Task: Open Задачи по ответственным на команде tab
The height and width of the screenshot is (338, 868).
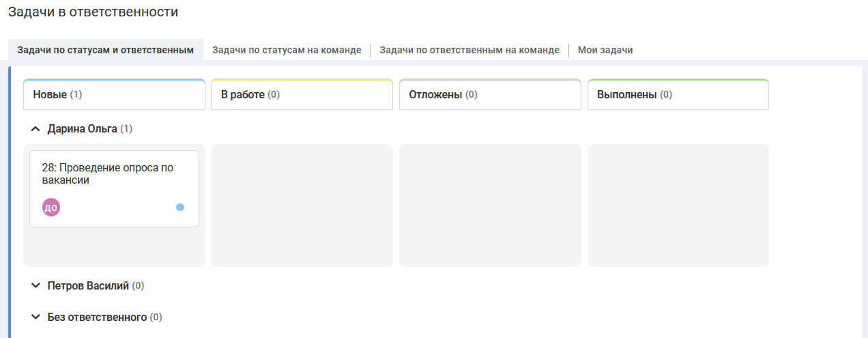Action: pyautogui.click(x=469, y=50)
